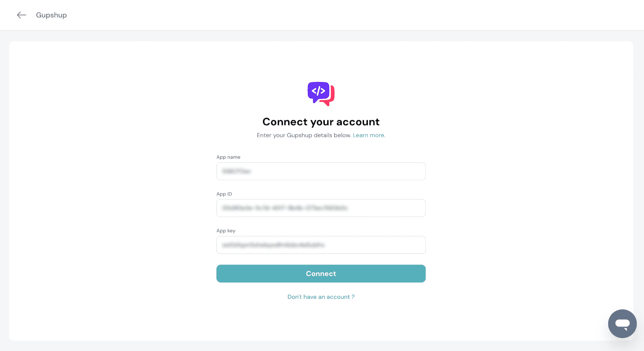This screenshot has height=351, width=644.
Task: Click the "App key" field label
Action: tap(226, 231)
